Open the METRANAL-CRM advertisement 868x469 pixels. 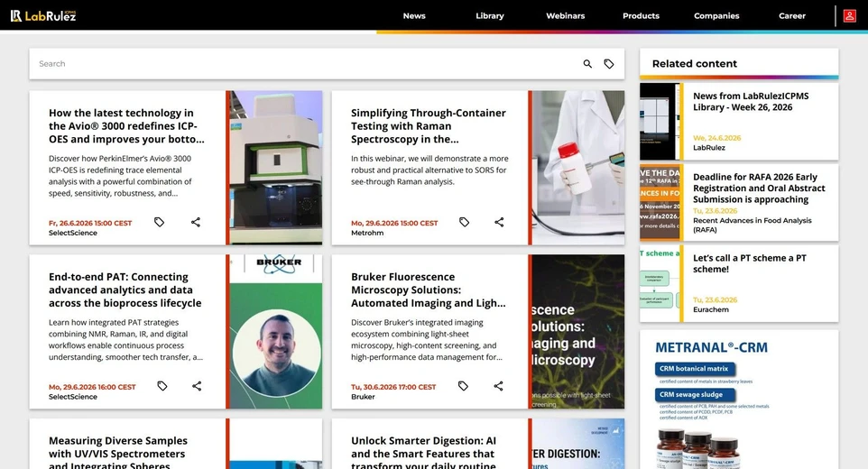click(x=739, y=400)
